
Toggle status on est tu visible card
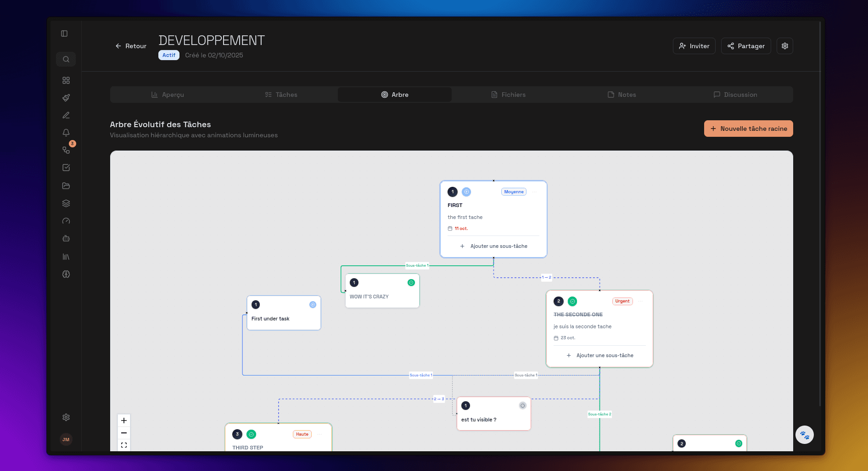coord(522,405)
